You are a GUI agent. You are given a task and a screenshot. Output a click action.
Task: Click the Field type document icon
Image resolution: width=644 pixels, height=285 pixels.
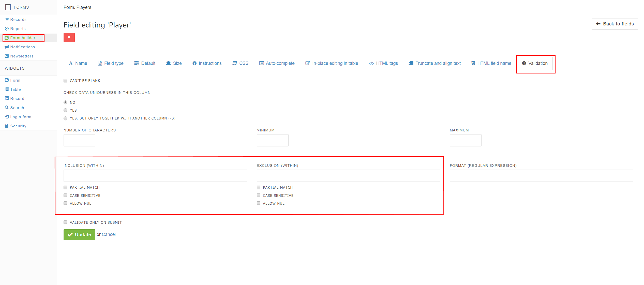100,63
